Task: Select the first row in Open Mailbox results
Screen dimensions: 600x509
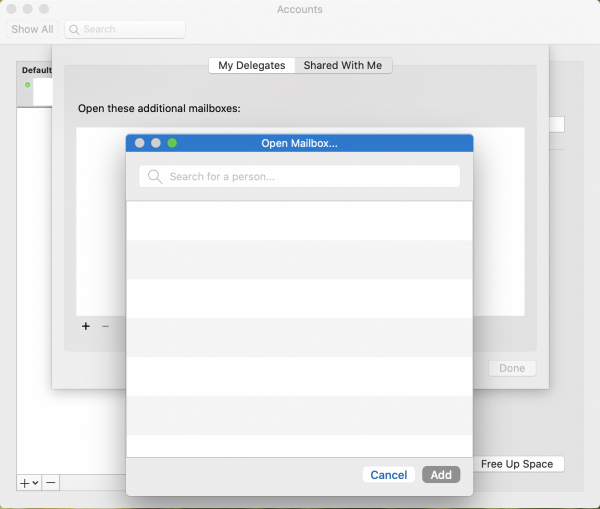Action: coord(299,221)
